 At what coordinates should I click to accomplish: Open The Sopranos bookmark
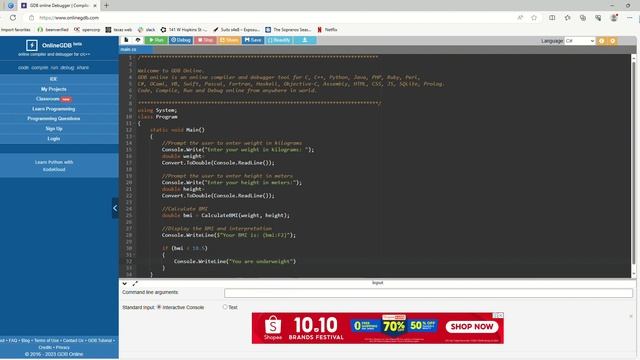(x=288, y=30)
